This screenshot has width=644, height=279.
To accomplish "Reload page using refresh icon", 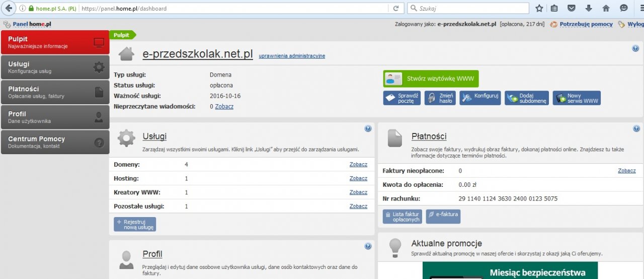I will click(x=396, y=9).
